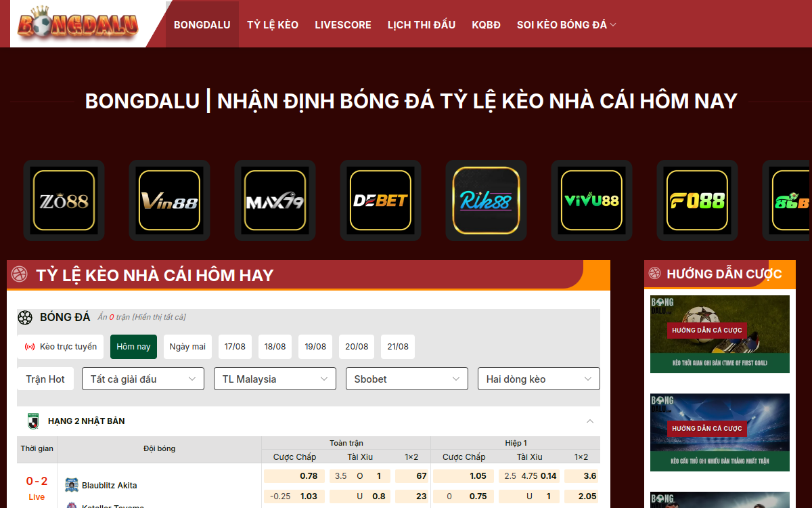Collapse Hạng 2 Nhật Bản section
812x508 pixels.
(x=590, y=421)
